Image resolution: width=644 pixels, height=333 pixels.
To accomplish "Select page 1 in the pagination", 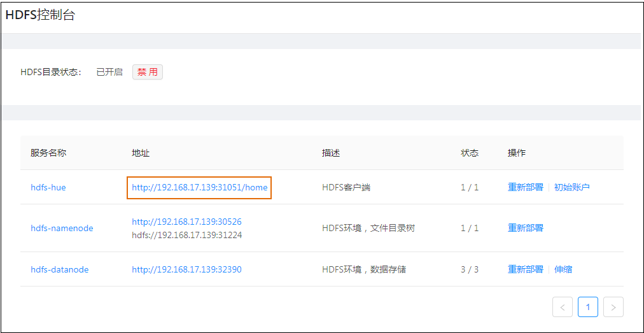I will pyautogui.click(x=588, y=307).
